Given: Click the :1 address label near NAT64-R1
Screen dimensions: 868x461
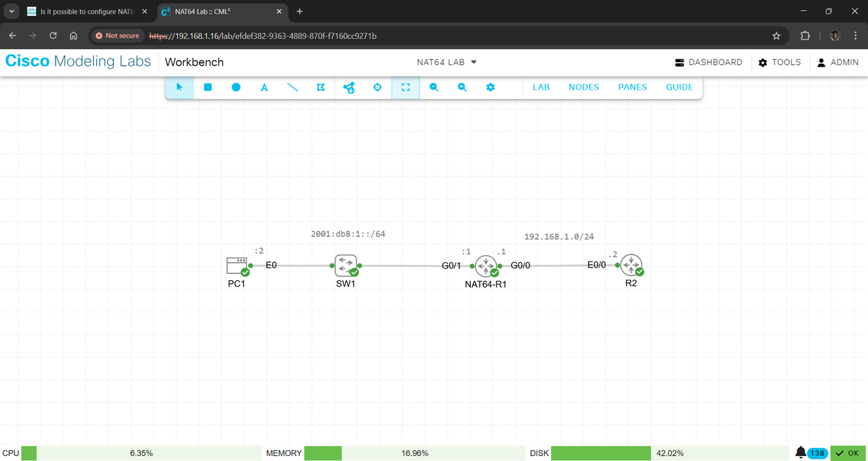Looking at the screenshot, I should 466,251.
